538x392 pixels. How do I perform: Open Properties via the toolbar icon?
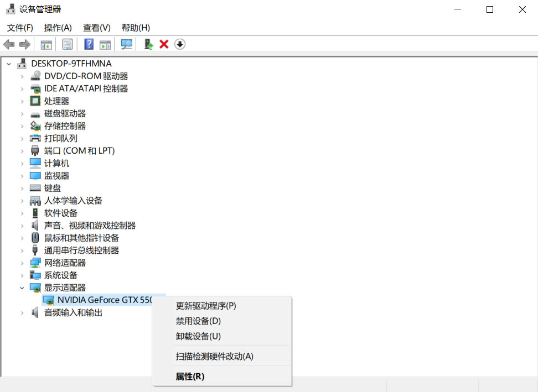[66, 44]
